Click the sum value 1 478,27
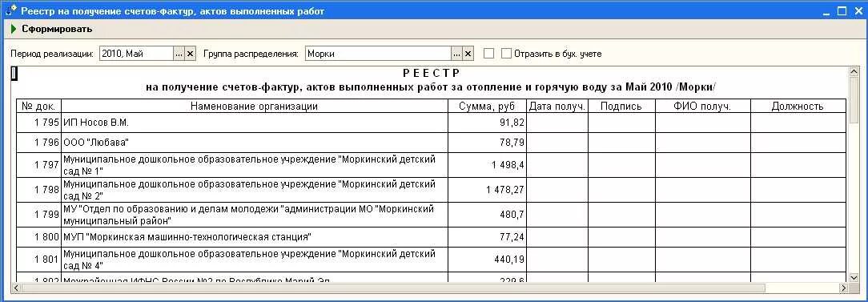The height and width of the screenshot is (302, 868). (x=487, y=190)
